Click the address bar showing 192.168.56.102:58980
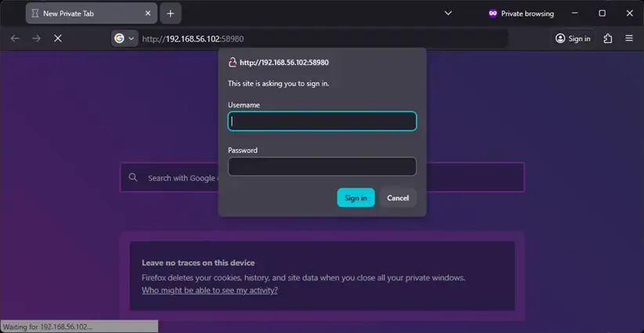 pyautogui.click(x=313, y=38)
